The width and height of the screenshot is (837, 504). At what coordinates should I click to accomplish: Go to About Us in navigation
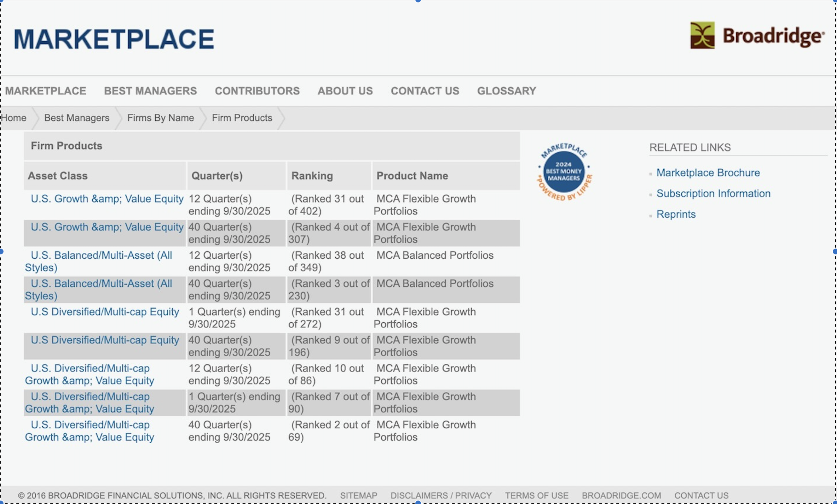pos(345,91)
